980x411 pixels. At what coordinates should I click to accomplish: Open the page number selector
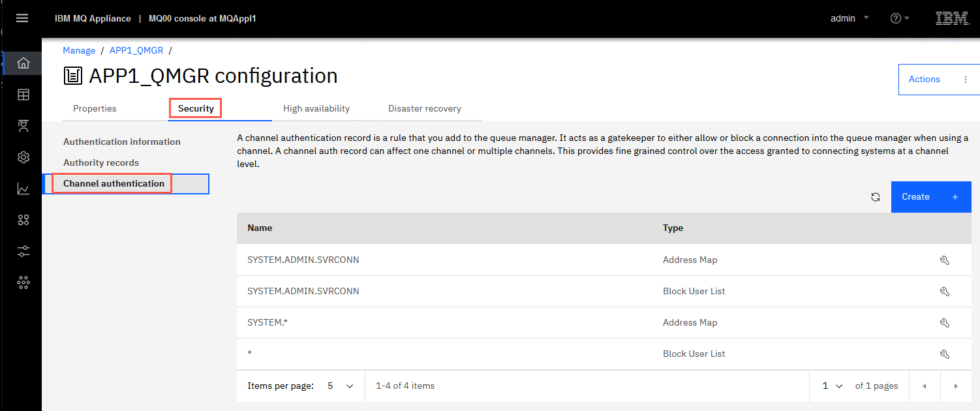(x=833, y=386)
